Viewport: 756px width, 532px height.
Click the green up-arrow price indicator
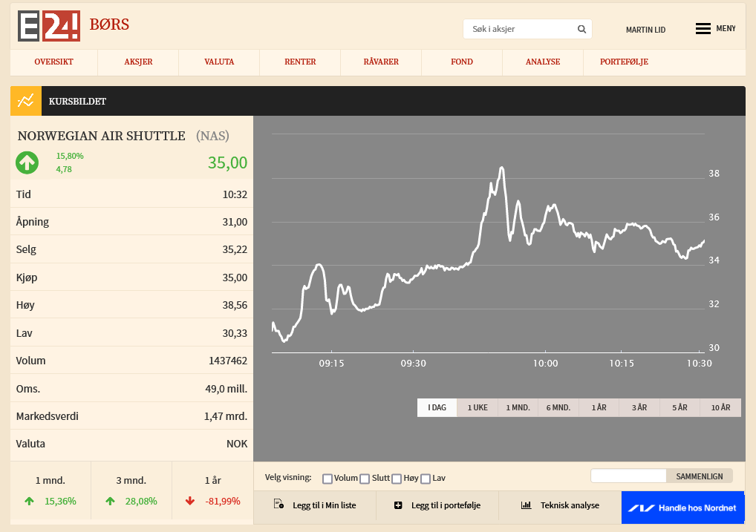27,162
